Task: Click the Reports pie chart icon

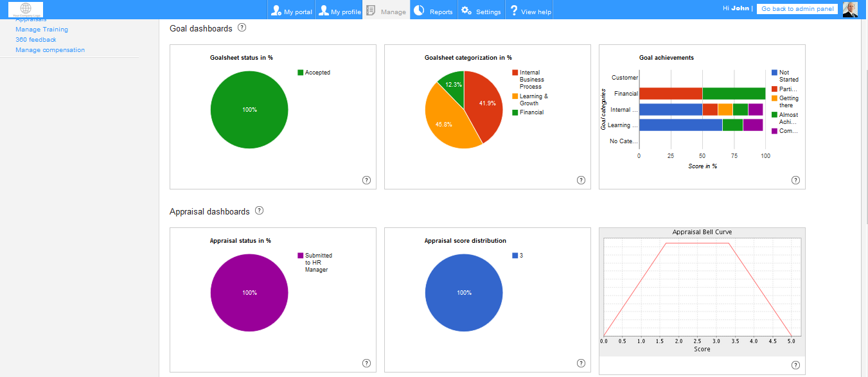Action: (418, 10)
